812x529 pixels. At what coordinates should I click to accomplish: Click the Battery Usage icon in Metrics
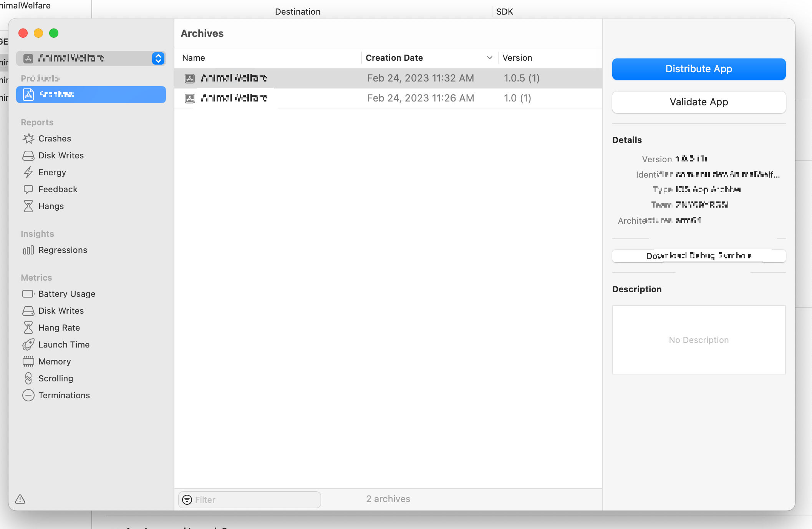point(28,294)
